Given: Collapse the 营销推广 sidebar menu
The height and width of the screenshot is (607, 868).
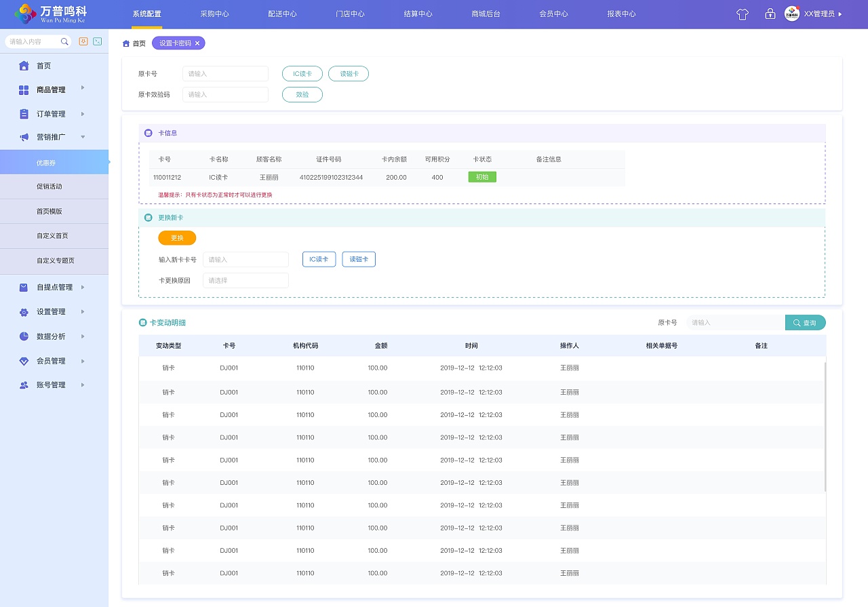Looking at the screenshot, I should click(x=83, y=137).
